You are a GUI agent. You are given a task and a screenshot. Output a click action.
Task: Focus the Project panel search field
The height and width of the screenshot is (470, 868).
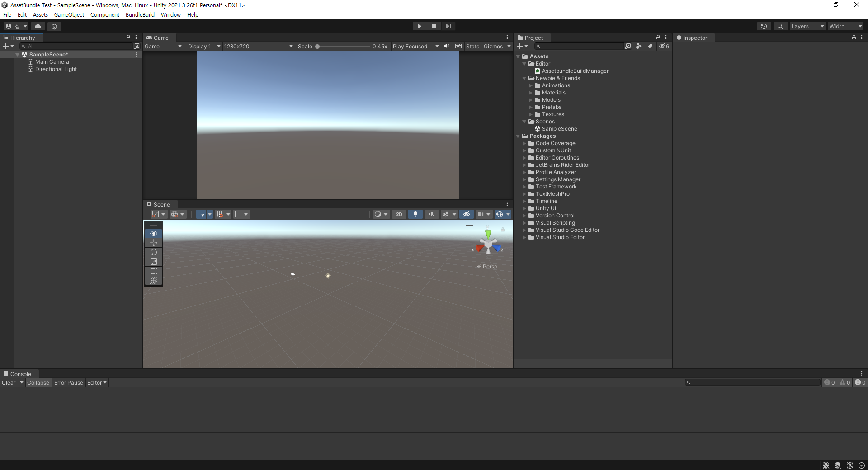click(578, 46)
